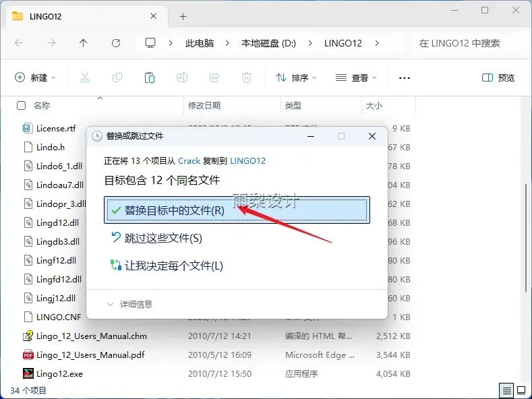Click 本地磁盘 (D:) breadcrumb
532x399 pixels.
point(268,43)
